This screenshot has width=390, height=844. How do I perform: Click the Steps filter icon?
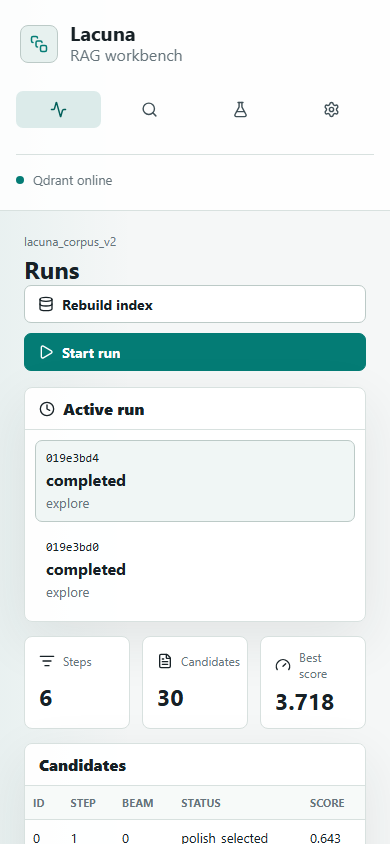(x=47, y=662)
